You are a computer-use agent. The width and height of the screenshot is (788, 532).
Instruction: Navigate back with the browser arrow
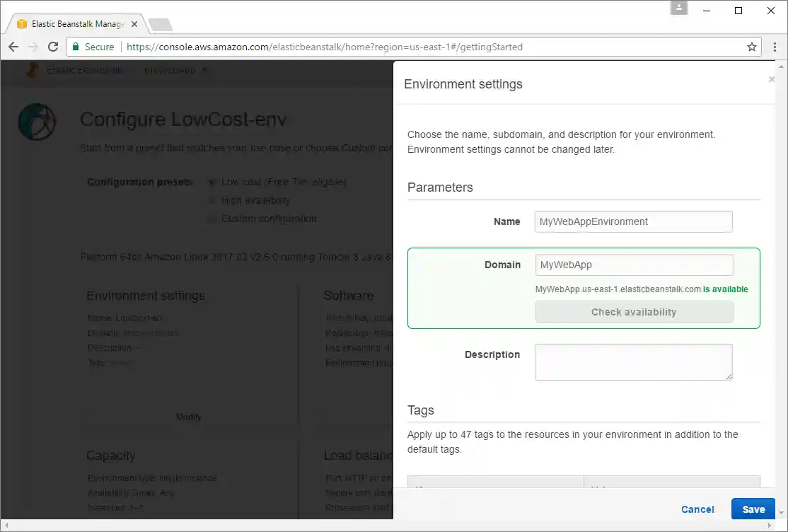13,47
